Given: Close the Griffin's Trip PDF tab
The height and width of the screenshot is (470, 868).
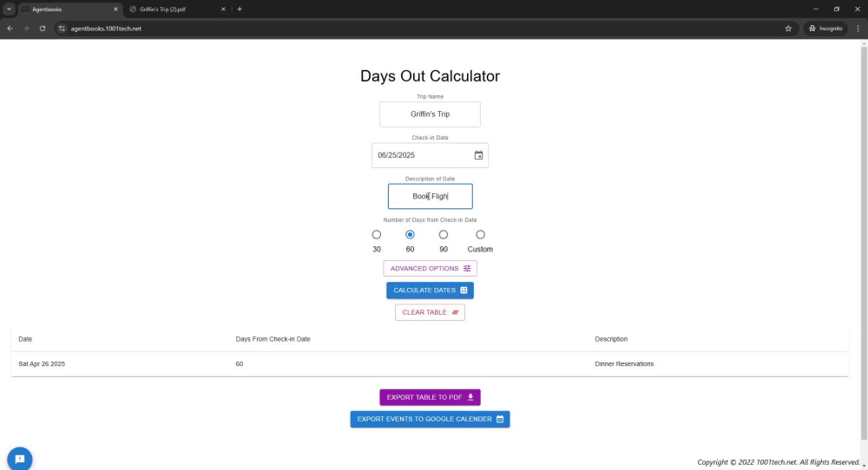Looking at the screenshot, I should pos(223,9).
